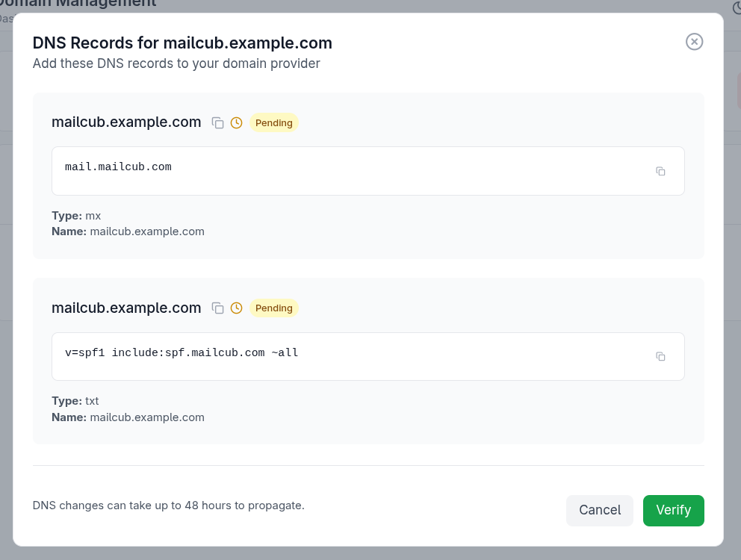Click Cancel to close the dialog
Image resolution: width=741 pixels, height=560 pixels.
[x=599, y=510]
